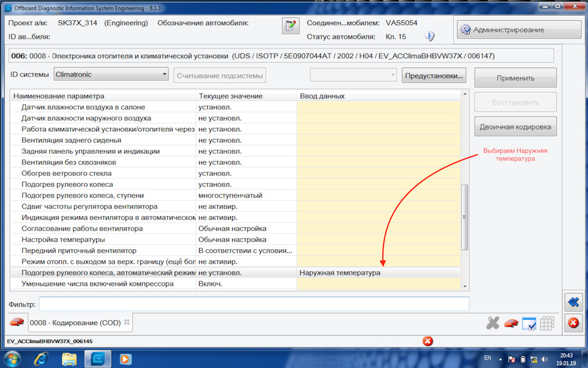The width and height of the screenshot is (588, 368).
Task: Click the window-with-checkmark icon in bottom toolbar
Action: 529,323
